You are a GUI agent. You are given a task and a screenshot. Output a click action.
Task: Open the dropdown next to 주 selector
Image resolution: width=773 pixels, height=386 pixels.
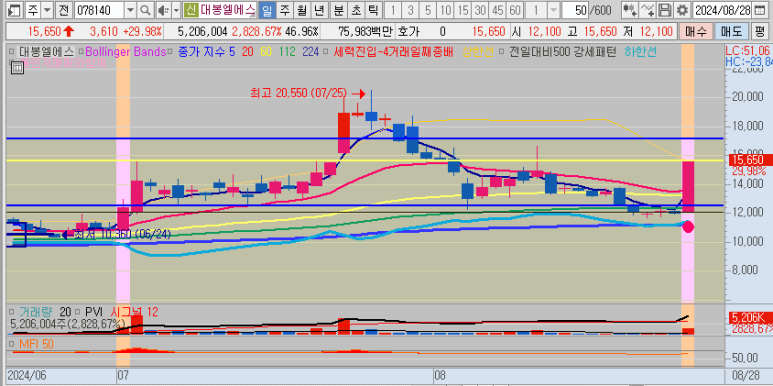(x=47, y=9)
